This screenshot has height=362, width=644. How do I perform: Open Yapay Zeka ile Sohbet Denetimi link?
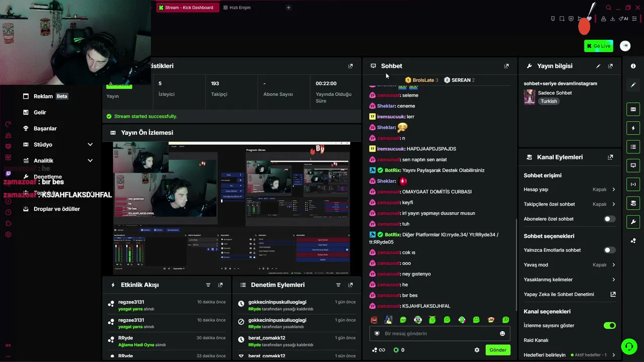click(x=570, y=295)
